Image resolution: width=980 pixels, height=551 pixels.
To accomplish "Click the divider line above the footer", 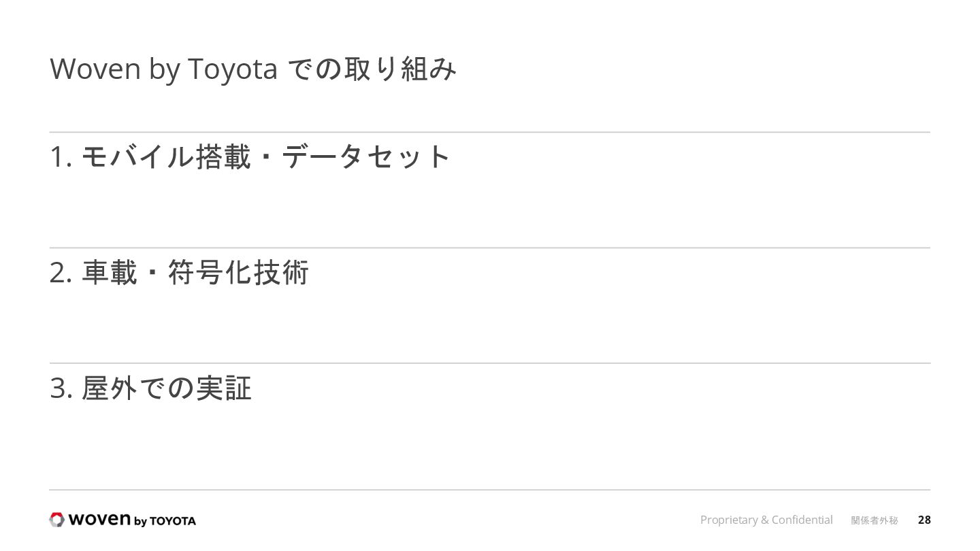I will 490,490.
